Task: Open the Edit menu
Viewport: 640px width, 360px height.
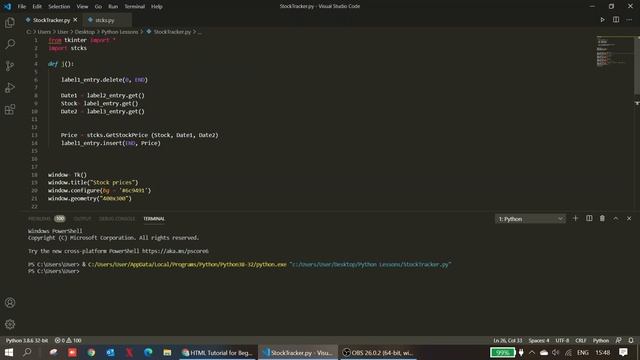Action: coord(37,7)
